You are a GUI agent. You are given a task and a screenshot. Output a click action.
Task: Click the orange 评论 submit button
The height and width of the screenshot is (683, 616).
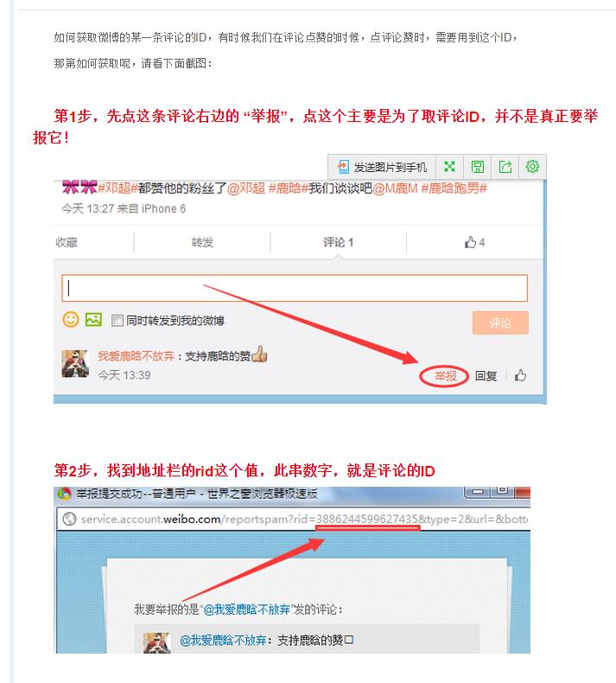click(500, 322)
